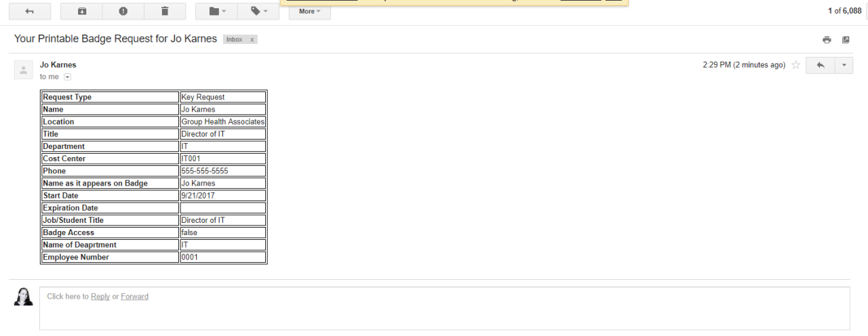The width and height of the screenshot is (868, 336).
Task: Click the Inbox label tag
Action: tap(234, 40)
